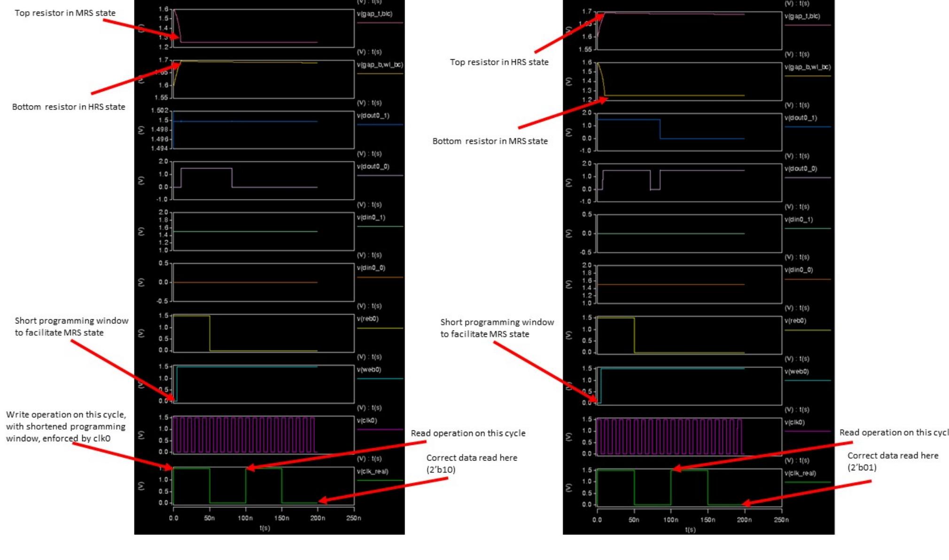Click the v(clk_real) label in right plot

tap(800, 473)
